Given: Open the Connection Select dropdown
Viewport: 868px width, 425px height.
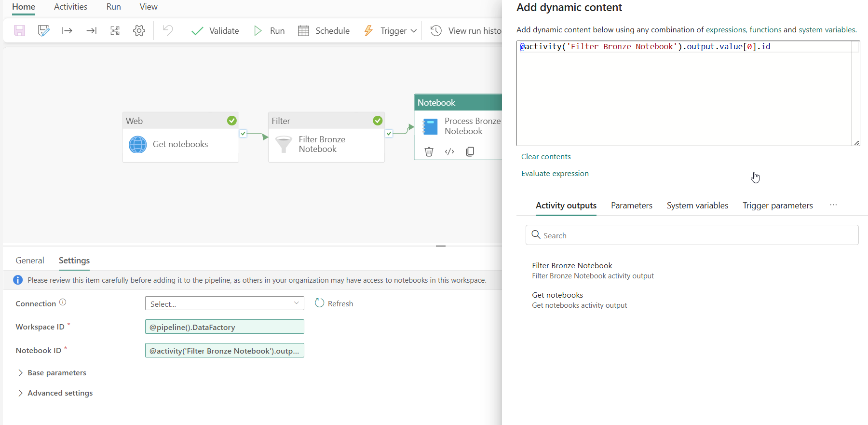Looking at the screenshot, I should pos(225,303).
